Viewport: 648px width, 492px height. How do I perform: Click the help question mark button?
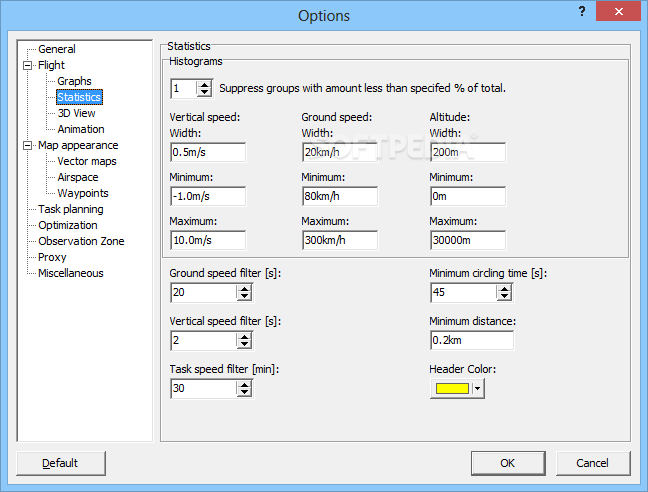(582, 11)
